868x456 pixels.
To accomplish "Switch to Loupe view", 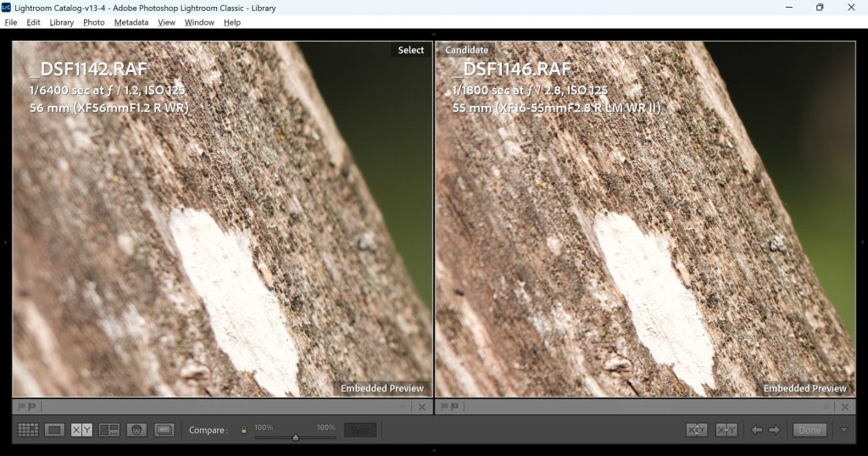I will (54, 430).
